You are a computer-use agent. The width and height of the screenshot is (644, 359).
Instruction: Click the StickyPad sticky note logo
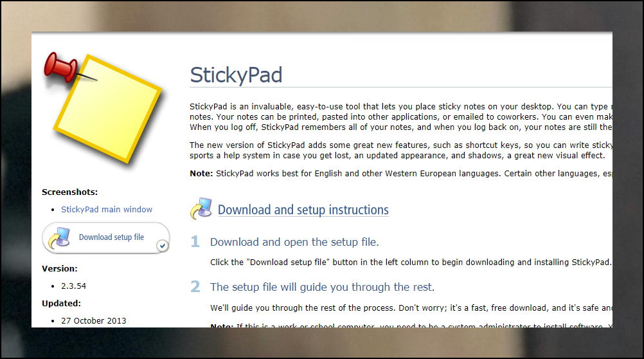(x=103, y=107)
